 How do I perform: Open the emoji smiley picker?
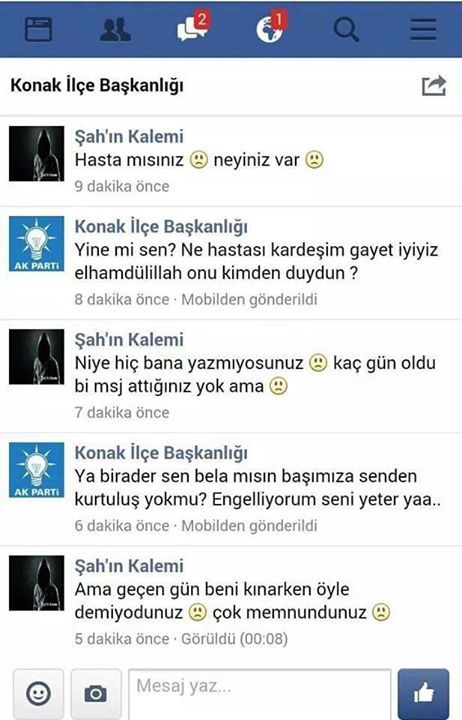click(x=39, y=693)
